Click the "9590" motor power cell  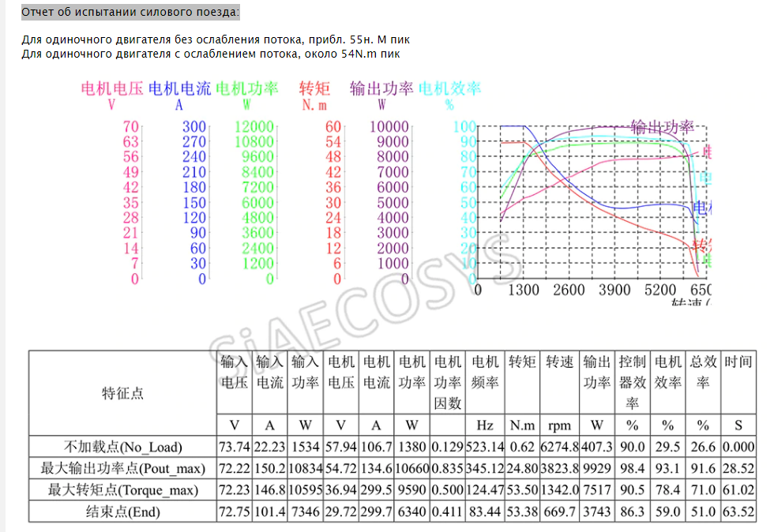(411, 490)
